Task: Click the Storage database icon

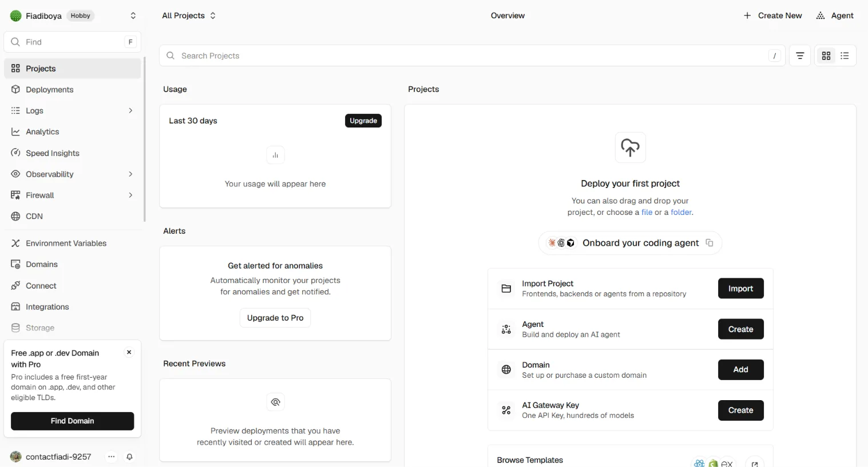Action: (x=16, y=328)
